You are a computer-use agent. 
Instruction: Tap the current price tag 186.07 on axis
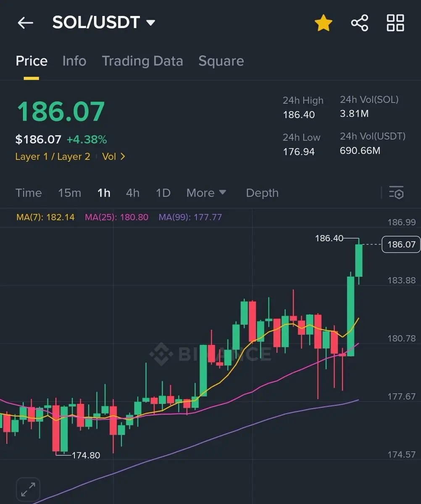[x=401, y=244]
